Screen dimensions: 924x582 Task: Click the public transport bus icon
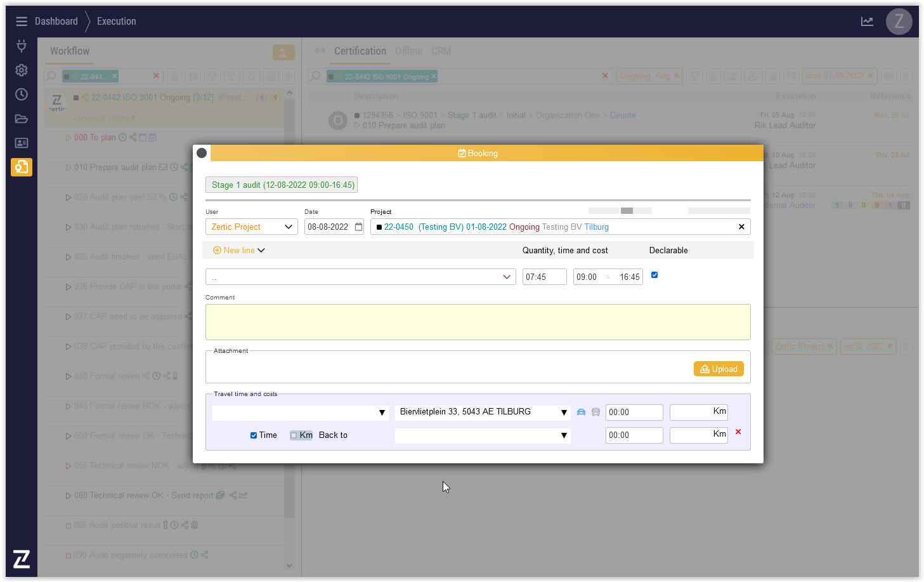(x=595, y=412)
